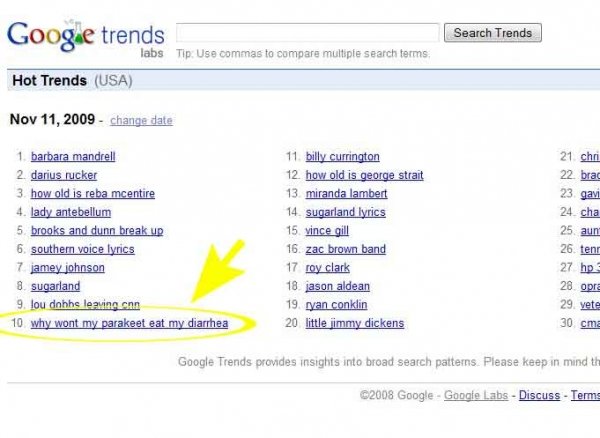Open brooks and dunn break up
Image resolution: width=600 pixels, height=438 pixels.
click(97, 230)
